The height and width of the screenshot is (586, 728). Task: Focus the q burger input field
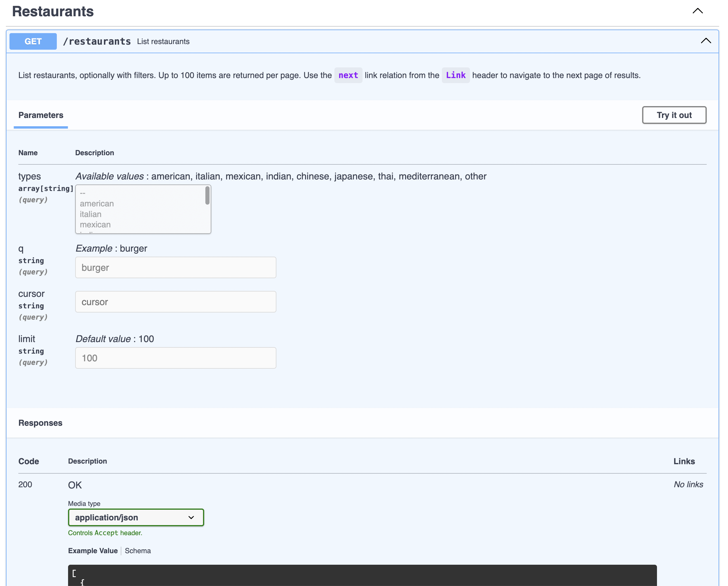pos(175,267)
